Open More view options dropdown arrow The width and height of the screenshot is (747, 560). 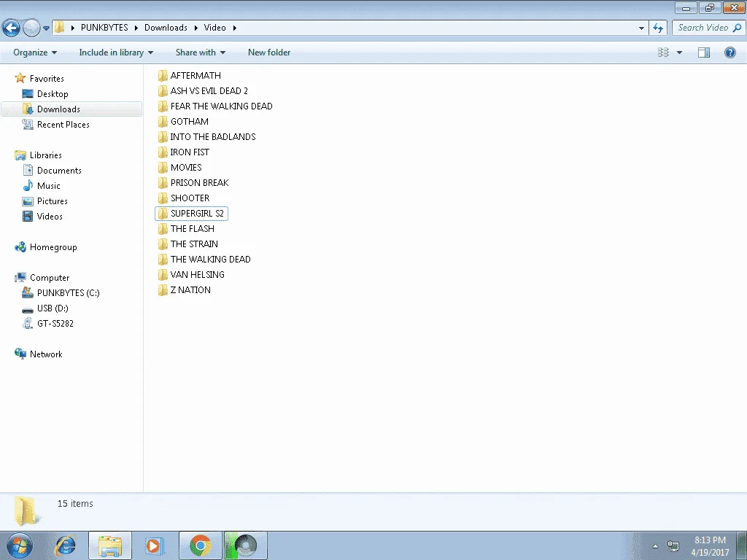679,52
